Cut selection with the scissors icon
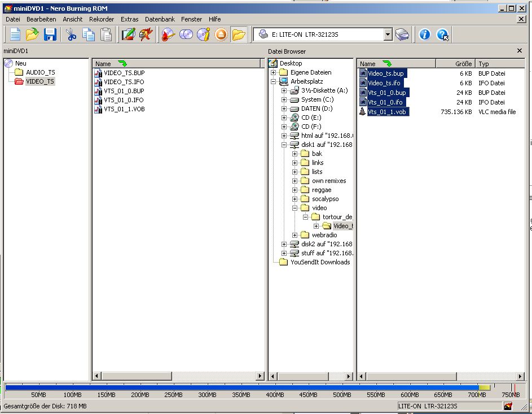Image resolution: width=532 pixels, height=414 pixels. click(x=71, y=34)
